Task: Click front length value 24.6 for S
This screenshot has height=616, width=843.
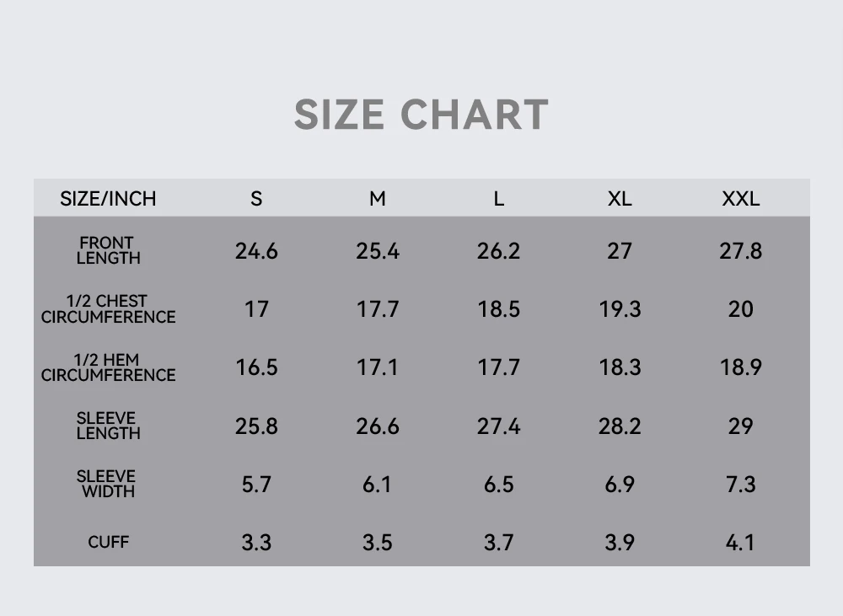Action: point(256,251)
